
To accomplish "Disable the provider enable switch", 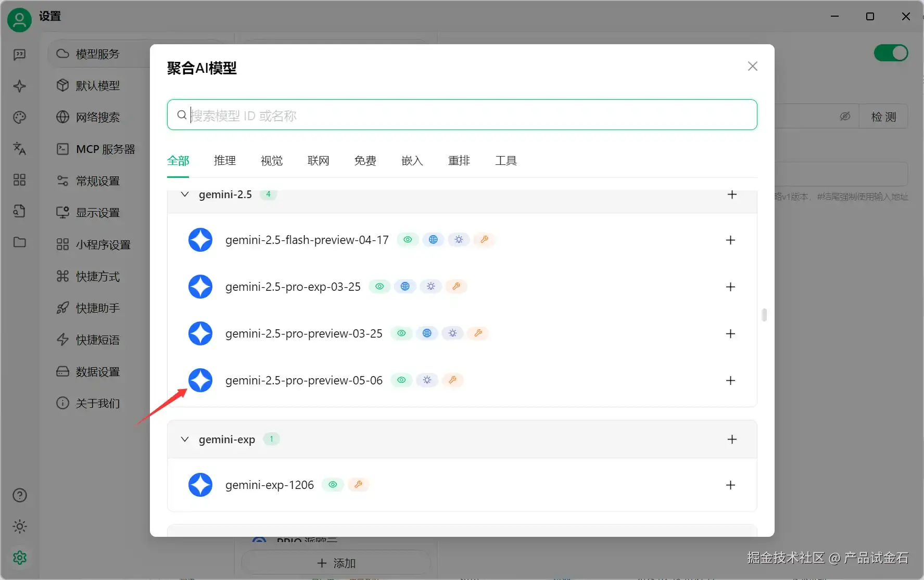I will pyautogui.click(x=890, y=53).
